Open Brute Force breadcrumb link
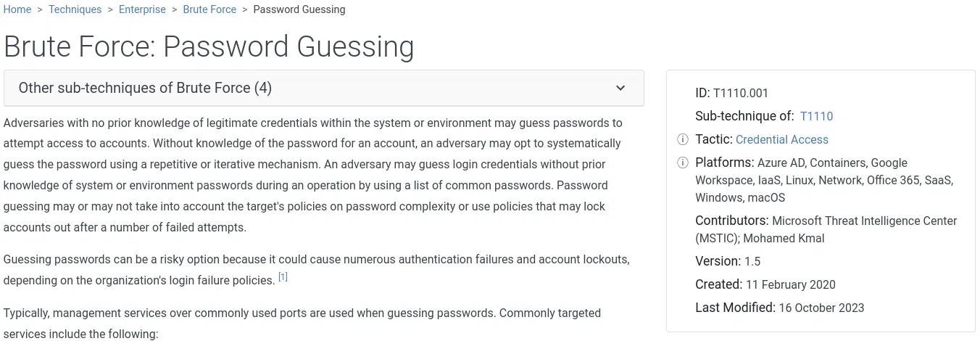 coord(209,9)
